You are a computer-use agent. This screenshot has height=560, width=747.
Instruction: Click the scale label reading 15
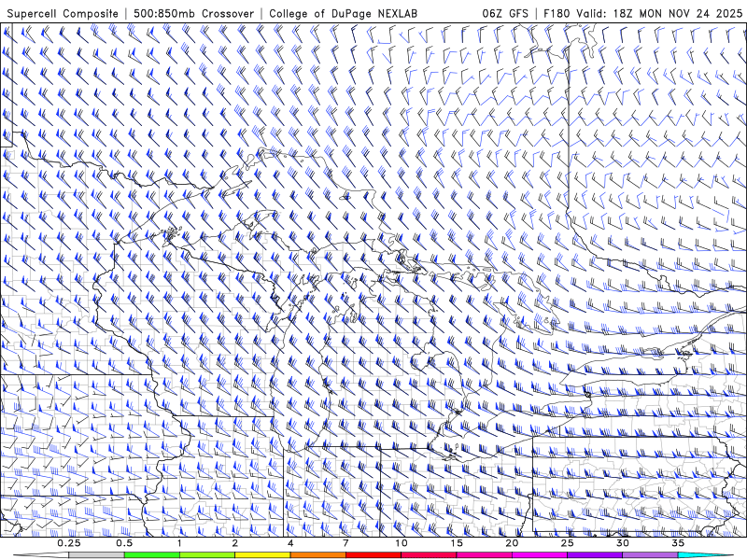click(x=457, y=543)
